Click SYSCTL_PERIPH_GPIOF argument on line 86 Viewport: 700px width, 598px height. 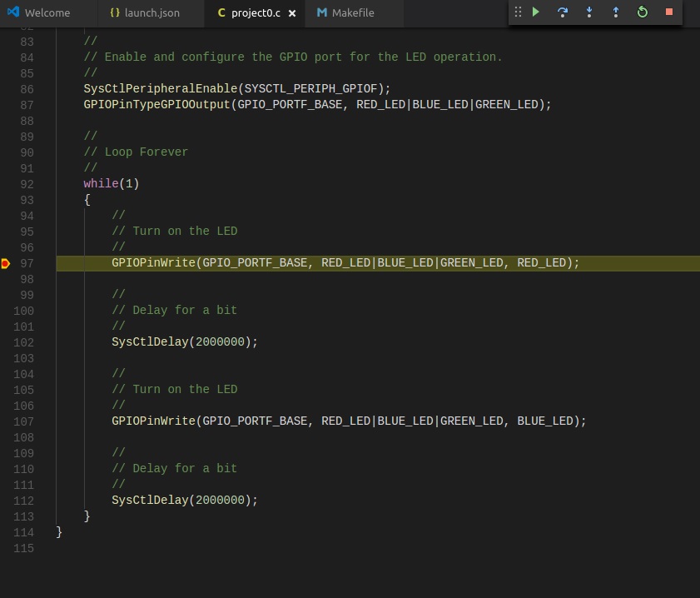(310, 89)
